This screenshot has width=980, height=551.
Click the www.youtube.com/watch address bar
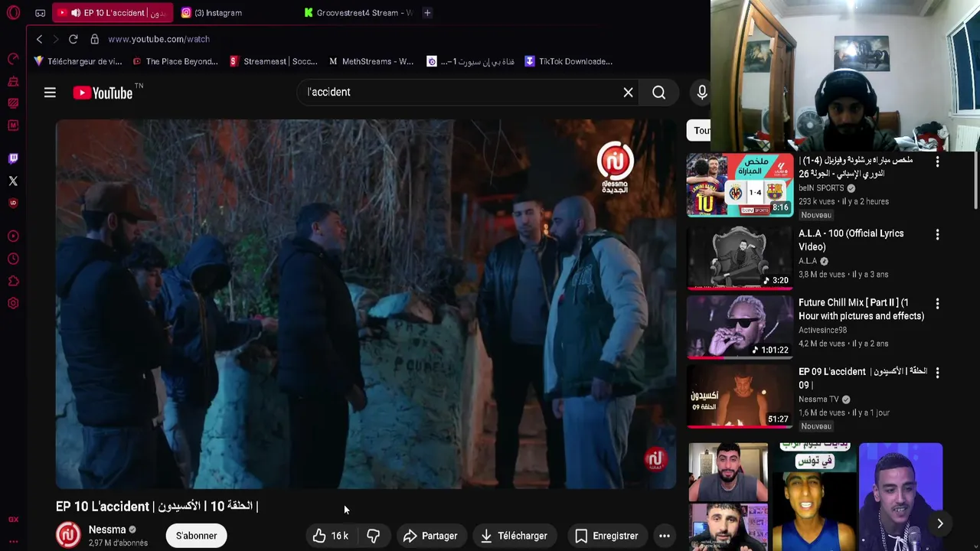[x=158, y=39]
